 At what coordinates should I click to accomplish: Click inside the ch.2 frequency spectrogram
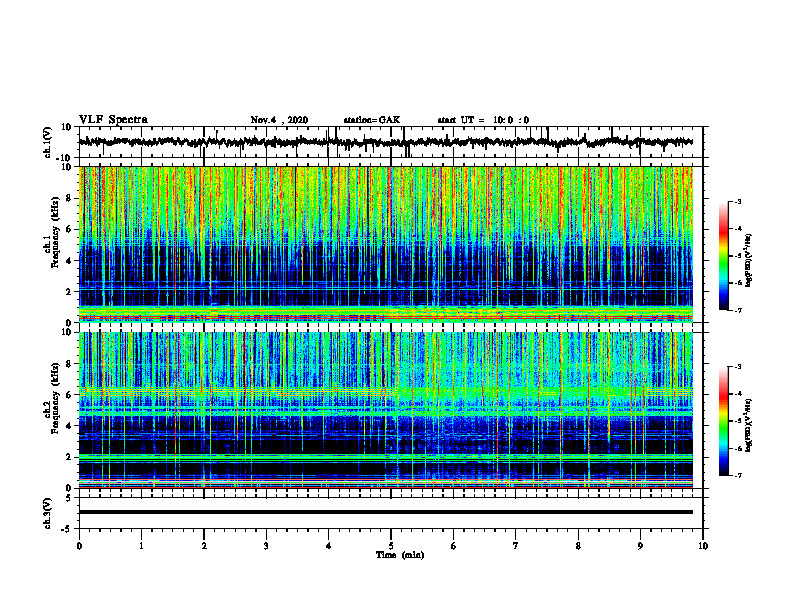(385, 410)
